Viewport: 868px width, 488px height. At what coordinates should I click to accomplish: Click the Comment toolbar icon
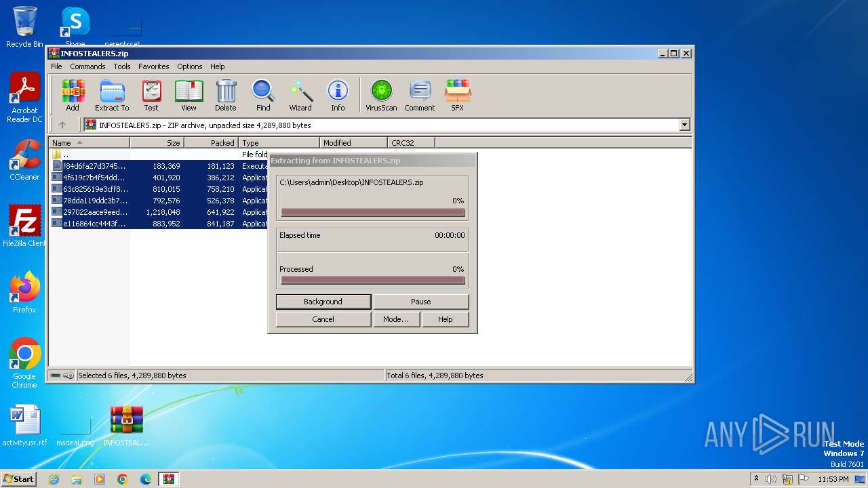pyautogui.click(x=420, y=95)
